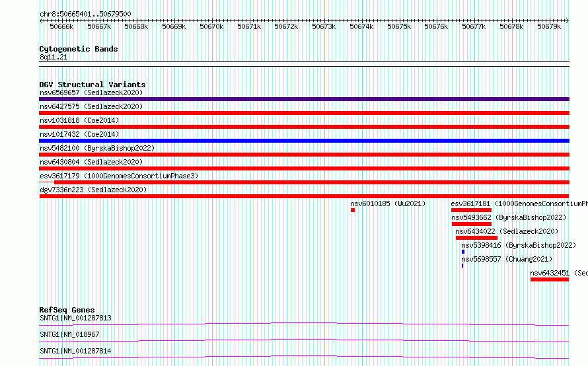Image resolution: width=588 pixels, height=366 pixels.
Task: Click the blue nsv1017432 variant bar
Action: (x=304, y=141)
